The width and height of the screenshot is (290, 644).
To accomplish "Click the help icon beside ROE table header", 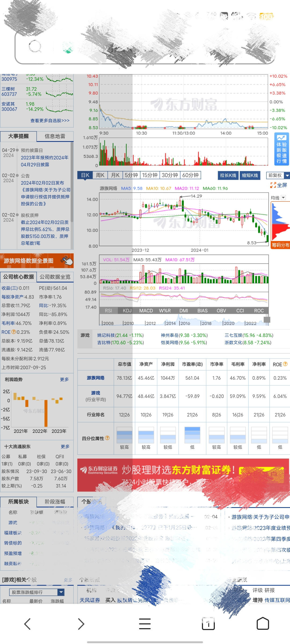I will coord(285,364).
